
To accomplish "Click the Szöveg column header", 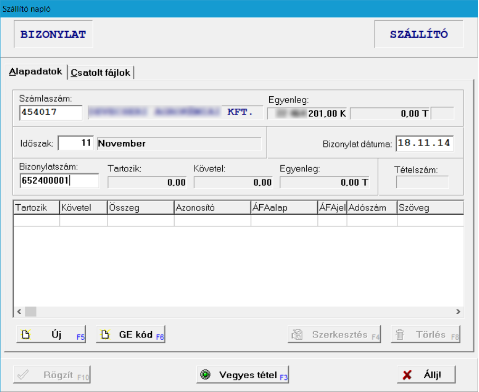I will (x=430, y=208).
